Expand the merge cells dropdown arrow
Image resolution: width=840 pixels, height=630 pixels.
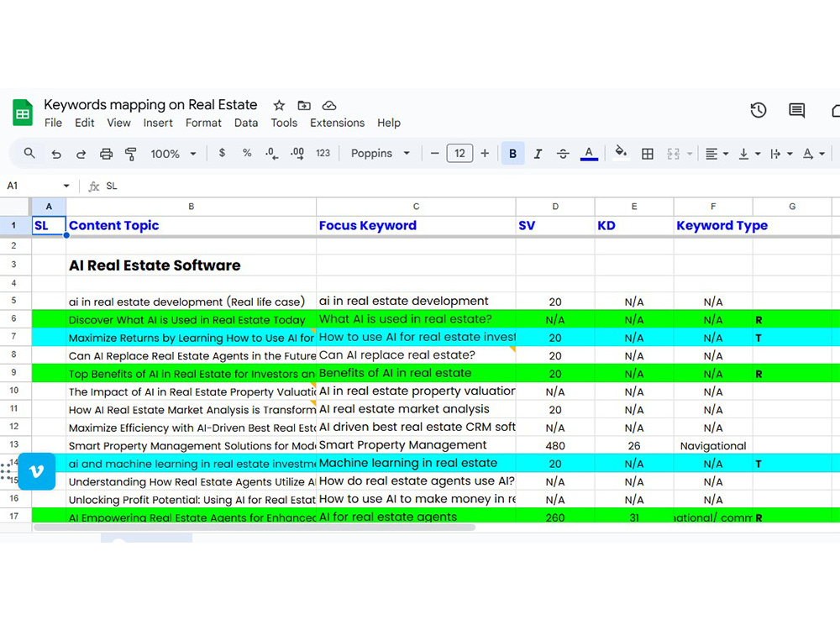[690, 155]
